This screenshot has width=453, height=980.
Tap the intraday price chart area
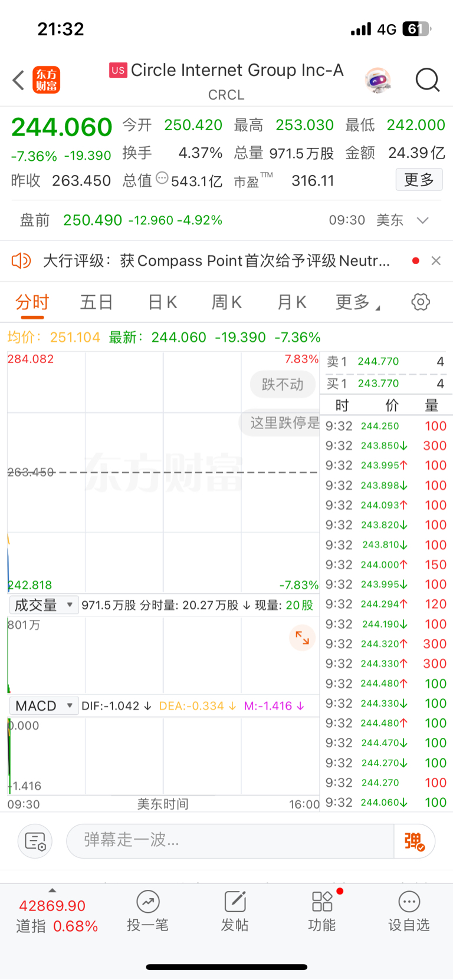pos(163,472)
